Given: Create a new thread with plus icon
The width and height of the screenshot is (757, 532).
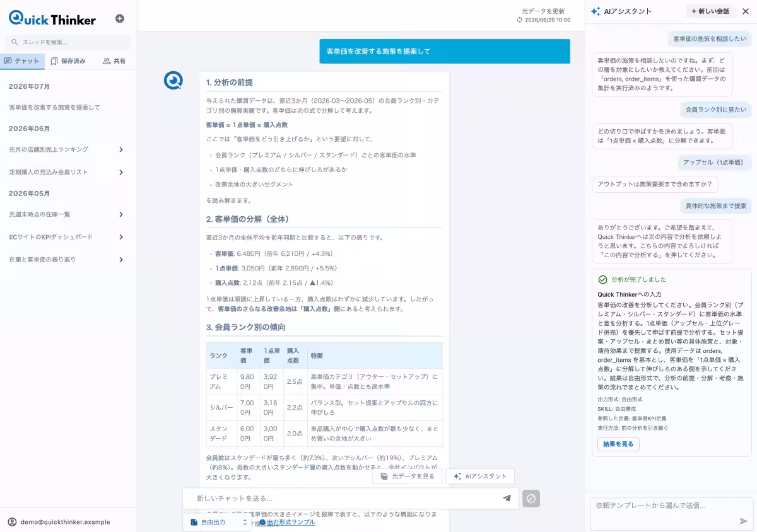Looking at the screenshot, I should coord(120,19).
